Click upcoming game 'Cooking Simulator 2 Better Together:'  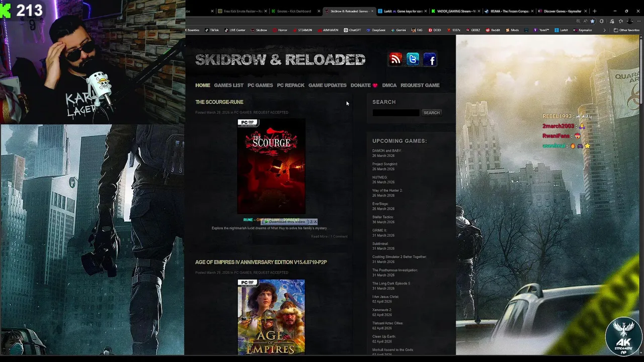pyautogui.click(x=399, y=257)
